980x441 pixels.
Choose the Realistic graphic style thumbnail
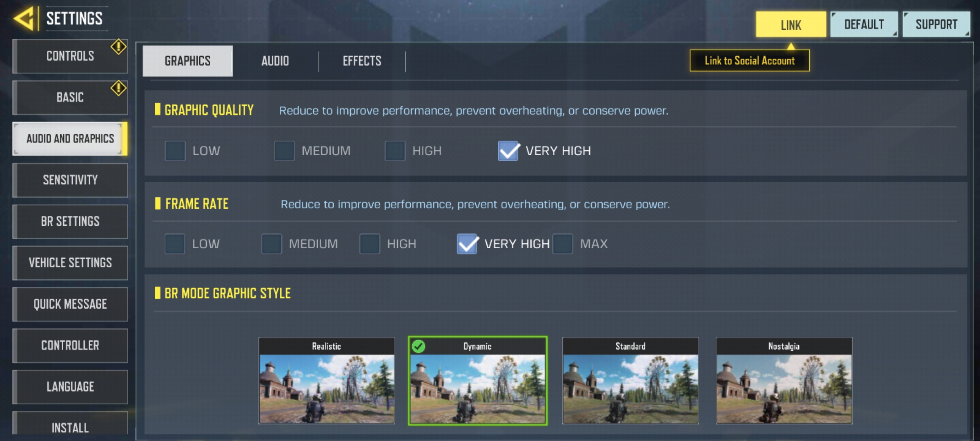click(x=327, y=381)
